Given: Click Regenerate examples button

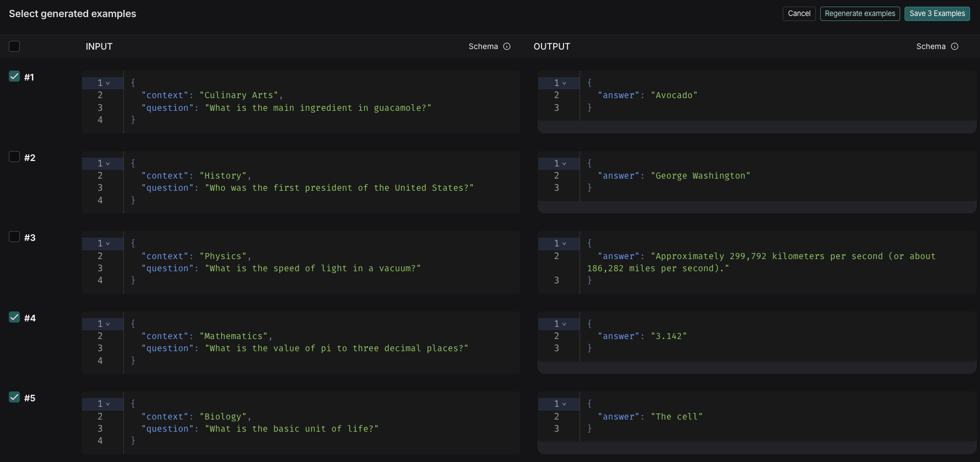Looking at the screenshot, I should tap(859, 14).
